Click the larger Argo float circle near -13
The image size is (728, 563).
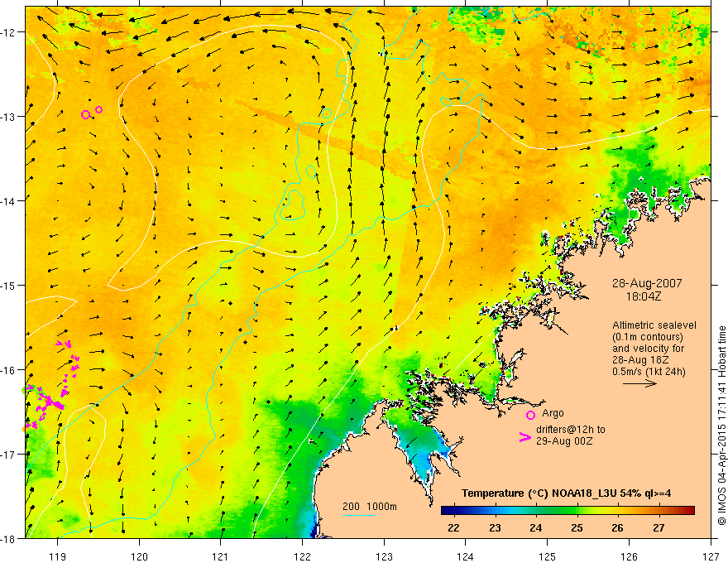coord(85,114)
